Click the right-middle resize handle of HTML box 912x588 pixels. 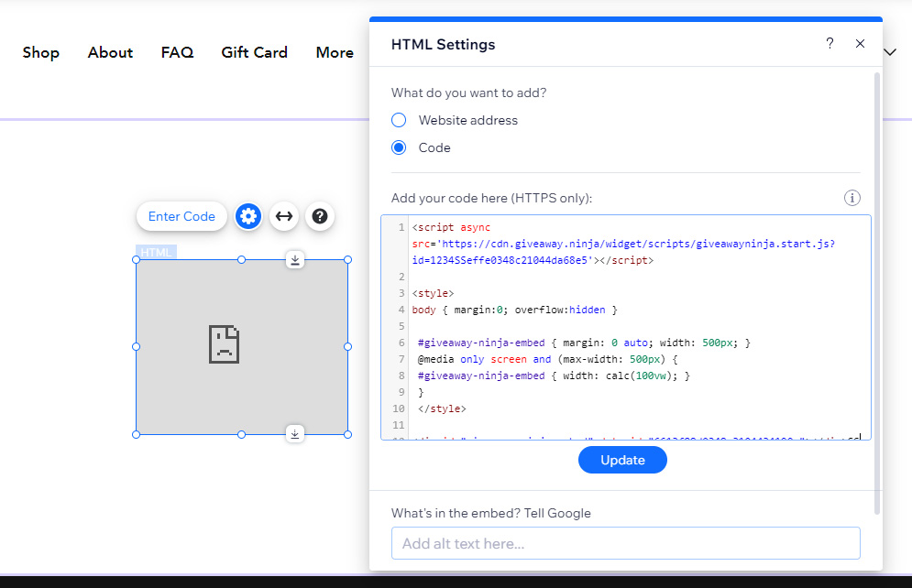tap(347, 347)
